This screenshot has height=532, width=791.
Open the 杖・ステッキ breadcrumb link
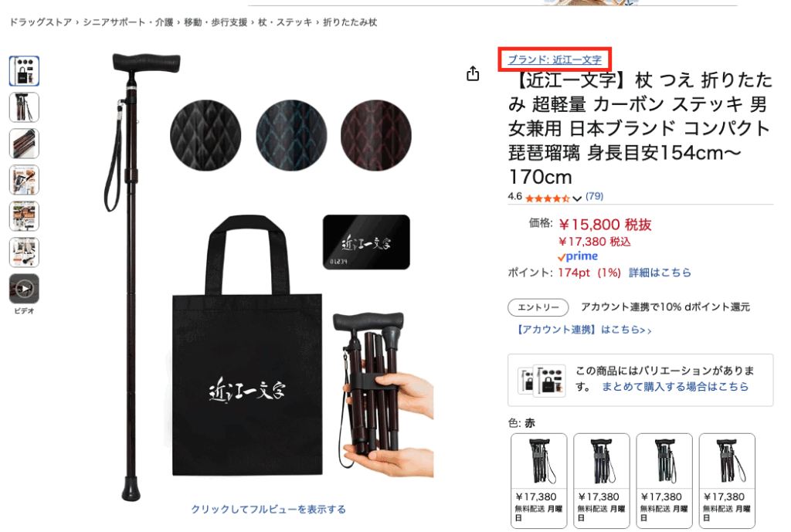tap(285, 22)
